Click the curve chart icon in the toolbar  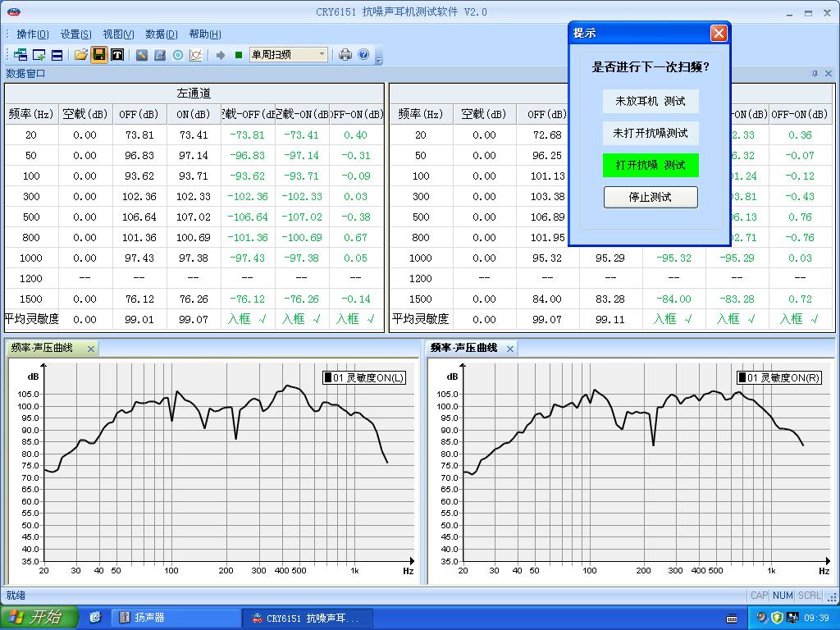pyautogui.click(x=196, y=55)
